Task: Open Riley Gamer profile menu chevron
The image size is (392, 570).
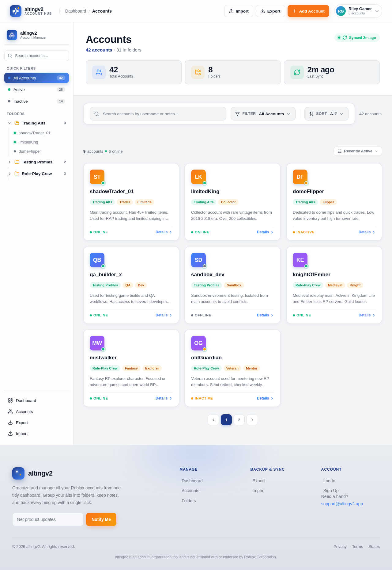Action: tap(377, 11)
